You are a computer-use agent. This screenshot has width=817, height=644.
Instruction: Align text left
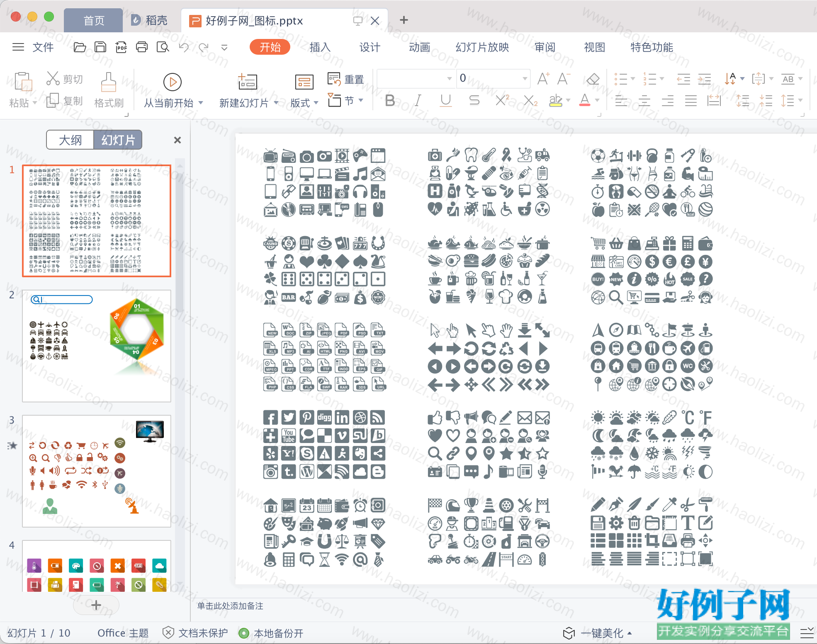tap(621, 101)
